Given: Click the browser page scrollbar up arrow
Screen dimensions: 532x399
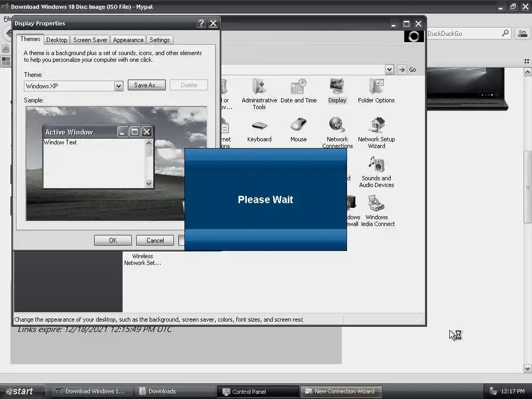Looking at the screenshot, I should point(527,72).
